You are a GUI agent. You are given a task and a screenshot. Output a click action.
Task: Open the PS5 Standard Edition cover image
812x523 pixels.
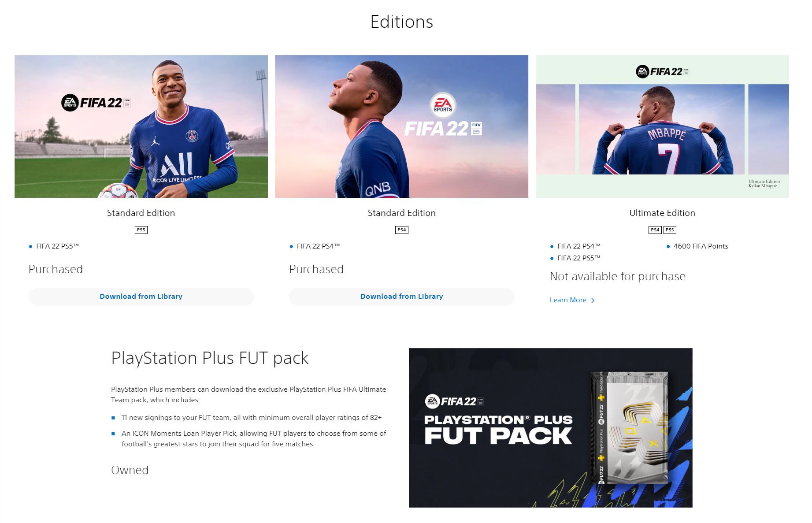141,126
